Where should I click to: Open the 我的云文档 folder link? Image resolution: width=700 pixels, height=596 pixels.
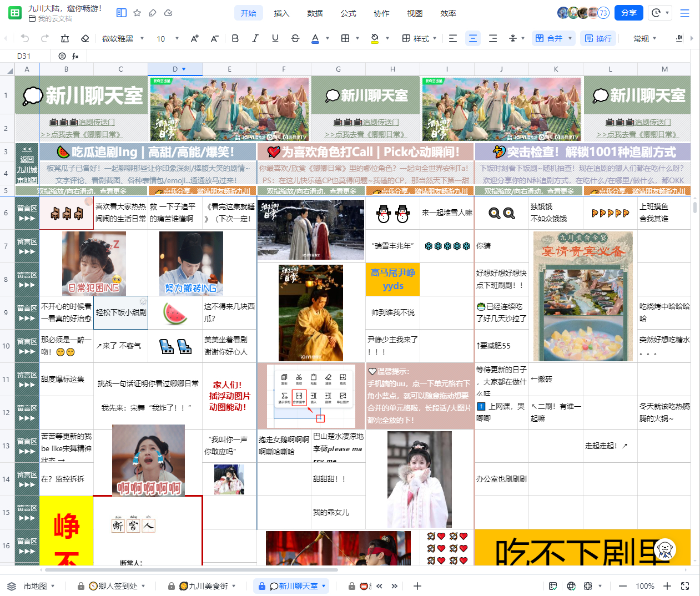click(x=51, y=19)
